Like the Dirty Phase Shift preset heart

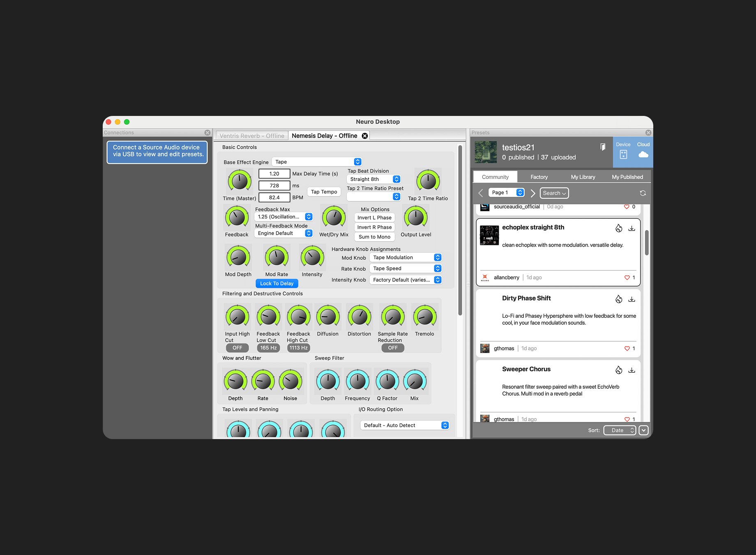tap(627, 349)
